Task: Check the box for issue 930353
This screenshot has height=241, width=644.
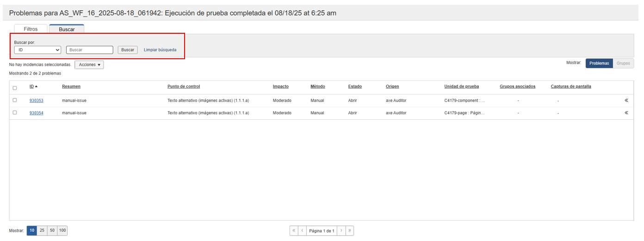Action: (15, 100)
